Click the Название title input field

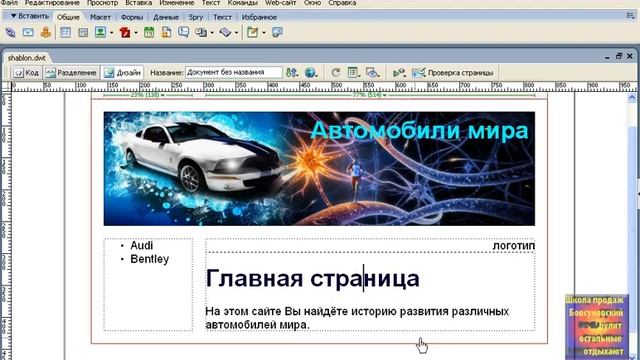click(233, 73)
